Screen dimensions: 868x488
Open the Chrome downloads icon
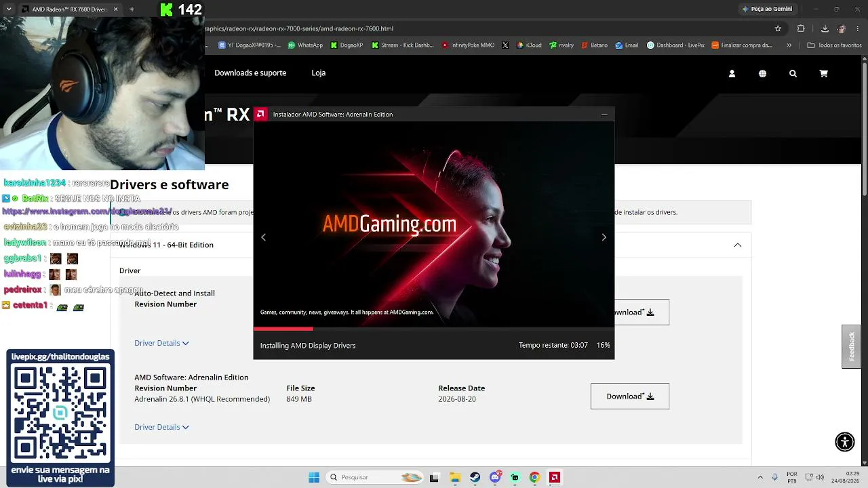coord(825,28)
